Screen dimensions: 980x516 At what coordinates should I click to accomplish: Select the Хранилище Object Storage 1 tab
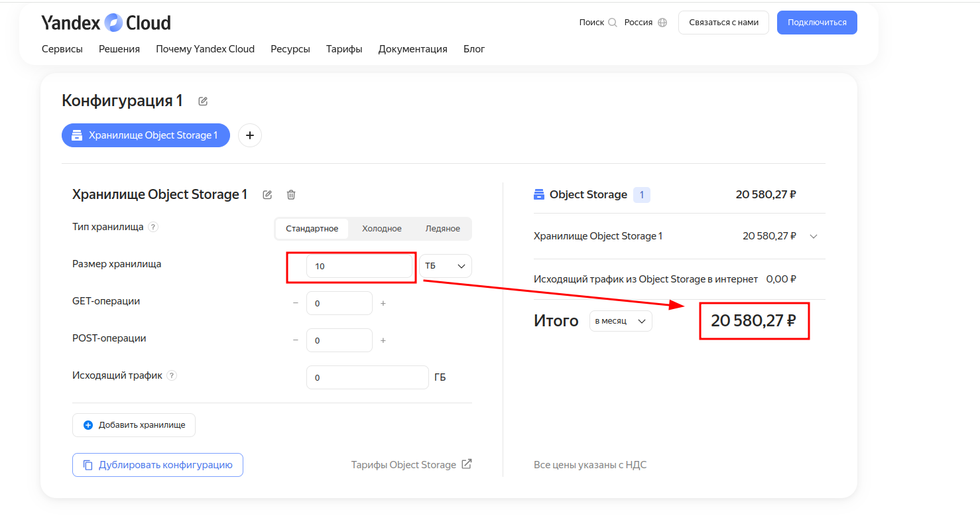(146, 135)
